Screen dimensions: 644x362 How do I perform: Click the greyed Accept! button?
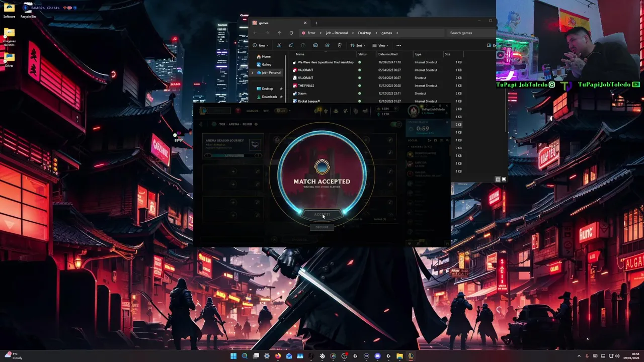pyautogui.click(x=322, y=215)
